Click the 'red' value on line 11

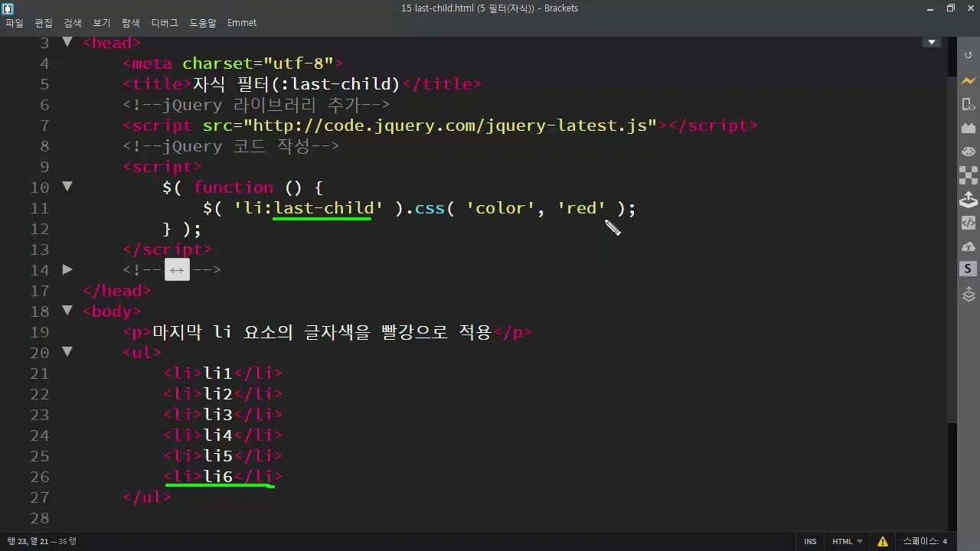[x=582, y=208]
